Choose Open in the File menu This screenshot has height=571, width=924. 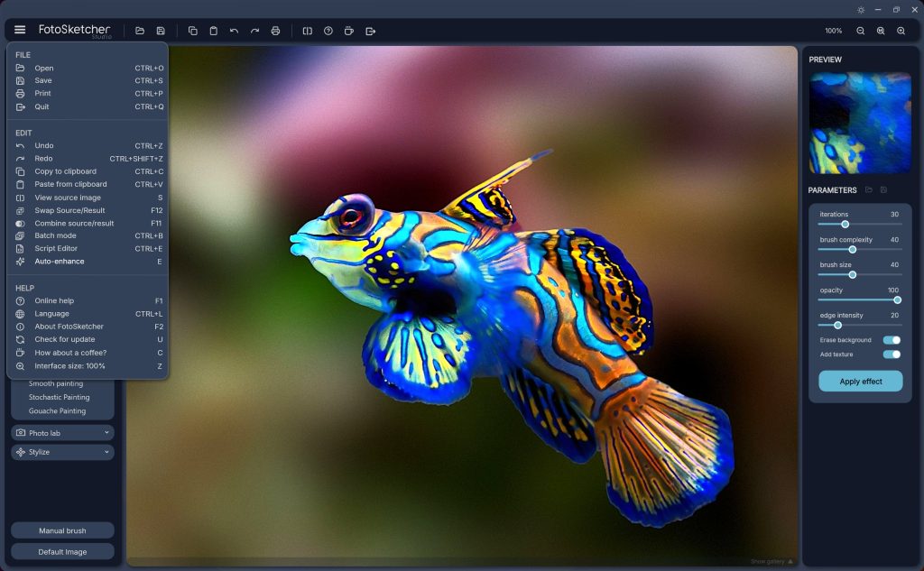[x=88, y=68]
